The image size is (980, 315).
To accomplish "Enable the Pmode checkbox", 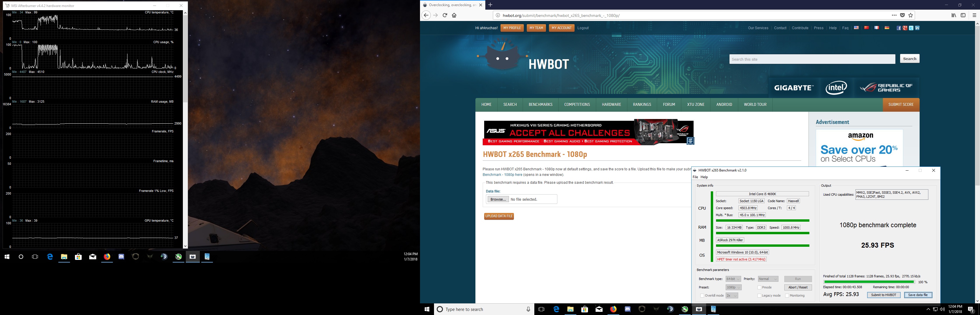I will pyautogui.click(x=759, y=287).
